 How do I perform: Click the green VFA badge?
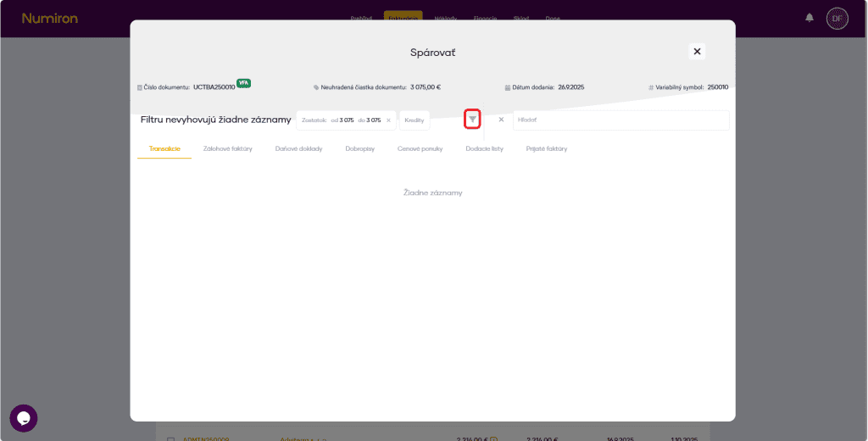tap(243, 83)
